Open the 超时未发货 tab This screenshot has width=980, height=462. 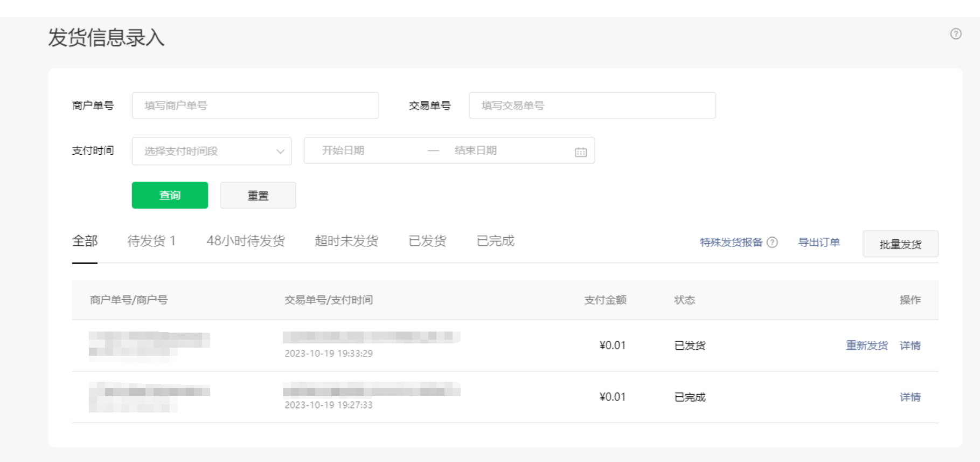[346, 241]
